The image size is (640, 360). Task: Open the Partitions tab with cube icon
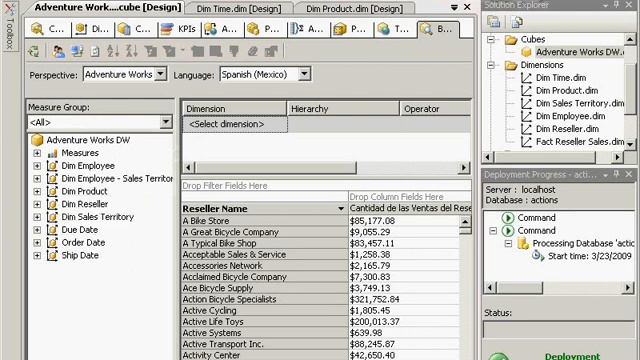265,29
